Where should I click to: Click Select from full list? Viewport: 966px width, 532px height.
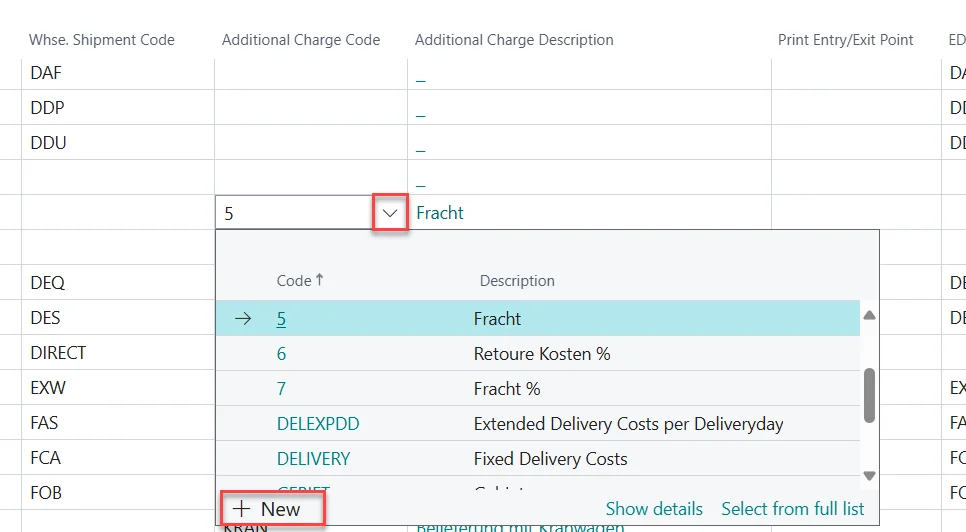pos(792,509)
